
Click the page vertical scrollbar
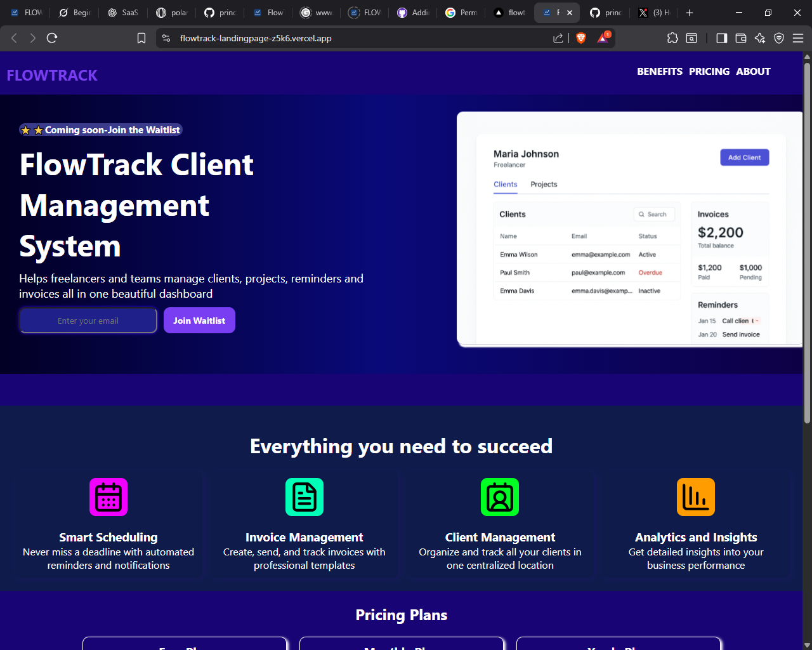pos(807,241)
